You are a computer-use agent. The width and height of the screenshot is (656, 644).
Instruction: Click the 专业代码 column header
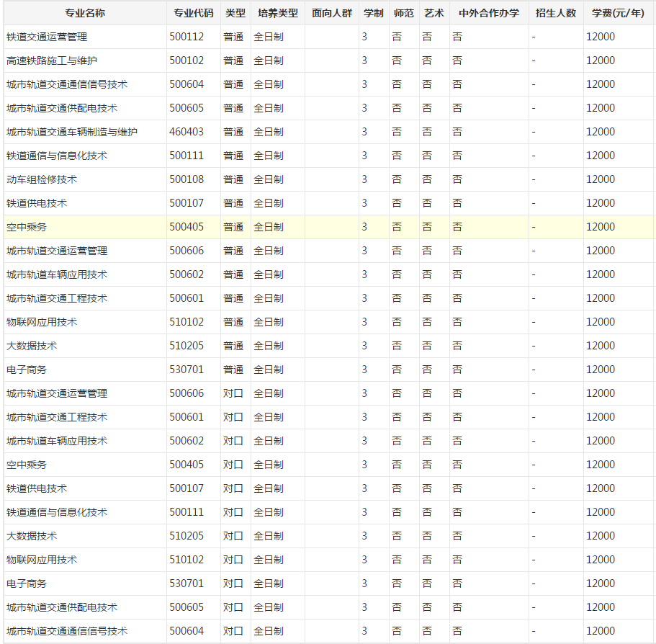coord(193,13)
